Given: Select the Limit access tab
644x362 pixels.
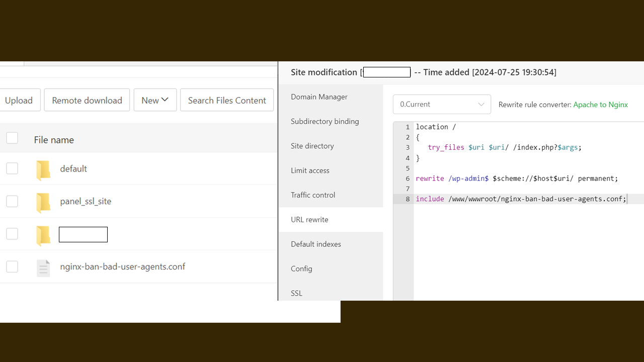Looking at the screenshot, I should coord(310,170).
